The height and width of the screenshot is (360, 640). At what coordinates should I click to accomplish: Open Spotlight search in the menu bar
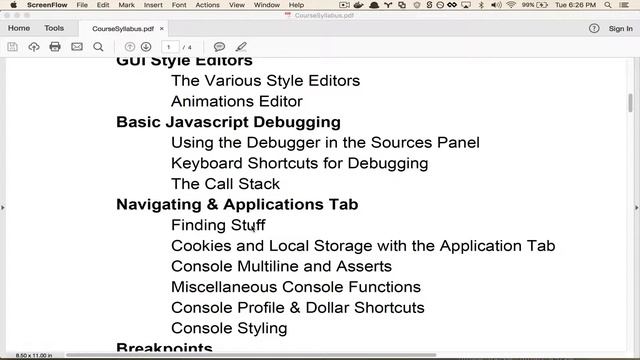[x=608, y=5]
